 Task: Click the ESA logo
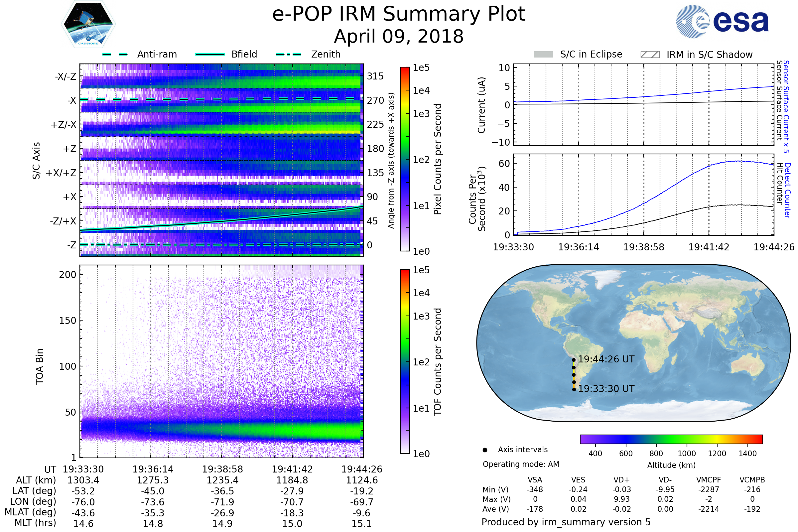(x=722, y=22)
